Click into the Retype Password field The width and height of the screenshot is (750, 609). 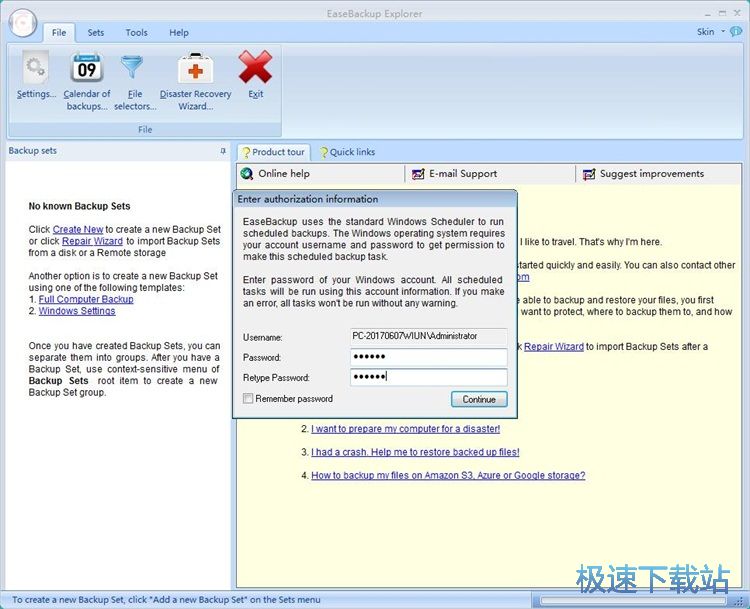click(x=429, y=377)
